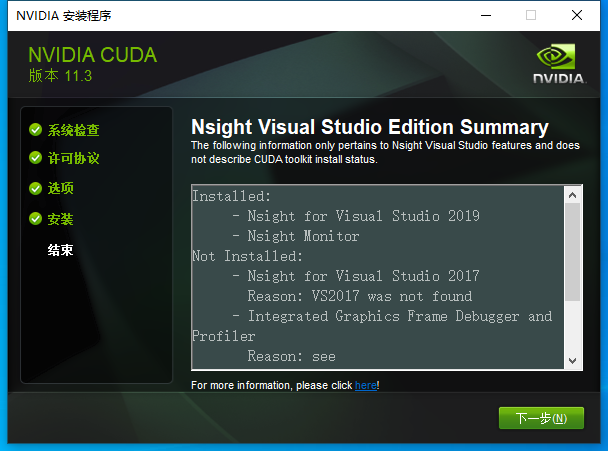Click the green check beside 系统检查
Image resolution: width=608 pixels, height=451 pixels.
pyautogui.click(x=35, y=130)
